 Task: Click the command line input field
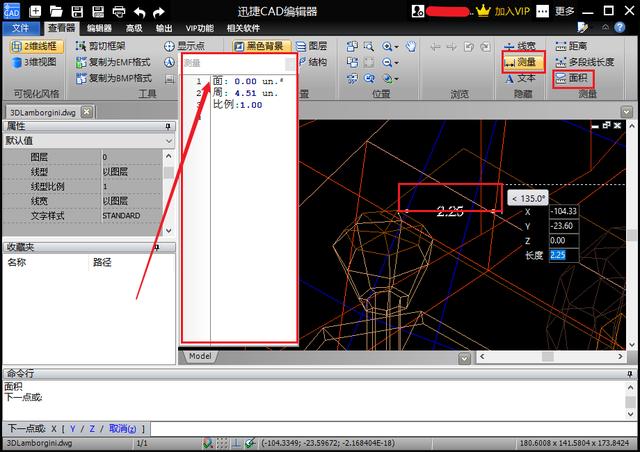pyautogui.click(x=393, y=429)
